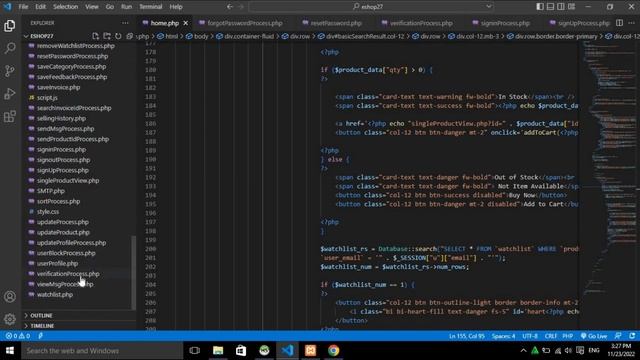Split the editor to the right
The height and width of the screenshot is (360, 640).
point(619,23)
